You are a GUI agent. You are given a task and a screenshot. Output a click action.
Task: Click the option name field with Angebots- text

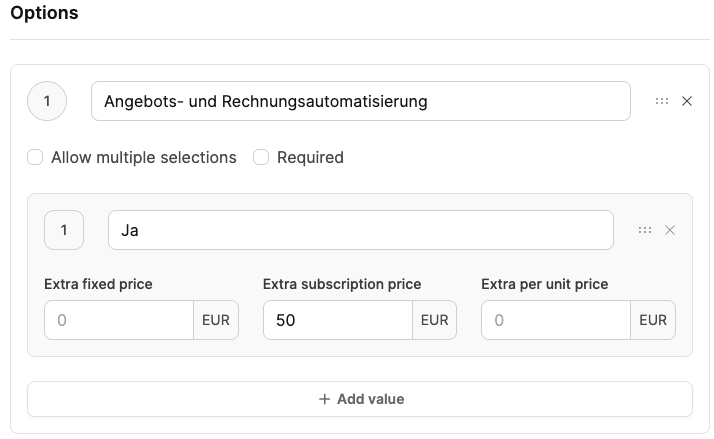point(360,101)
